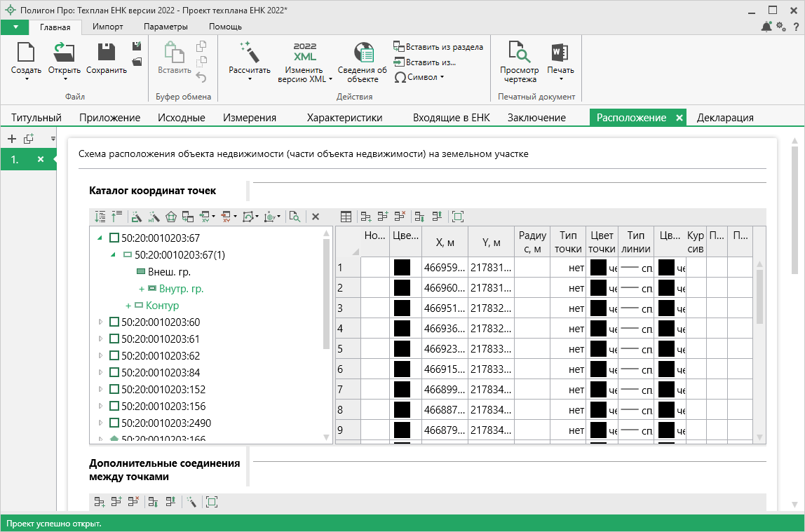Viewport: 805px width, 532px height.
Task: Tick the checkbox for 50:20:0010203:60
Action: [114, 322]
